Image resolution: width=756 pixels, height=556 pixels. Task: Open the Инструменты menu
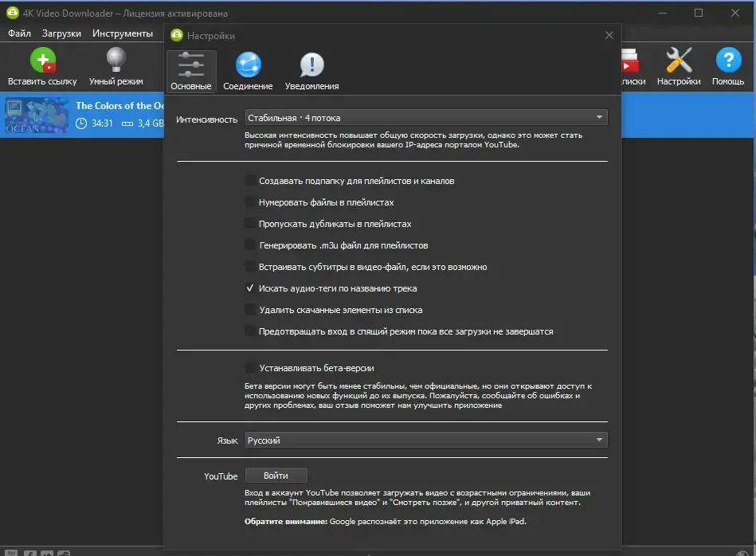tap(123, 33)
